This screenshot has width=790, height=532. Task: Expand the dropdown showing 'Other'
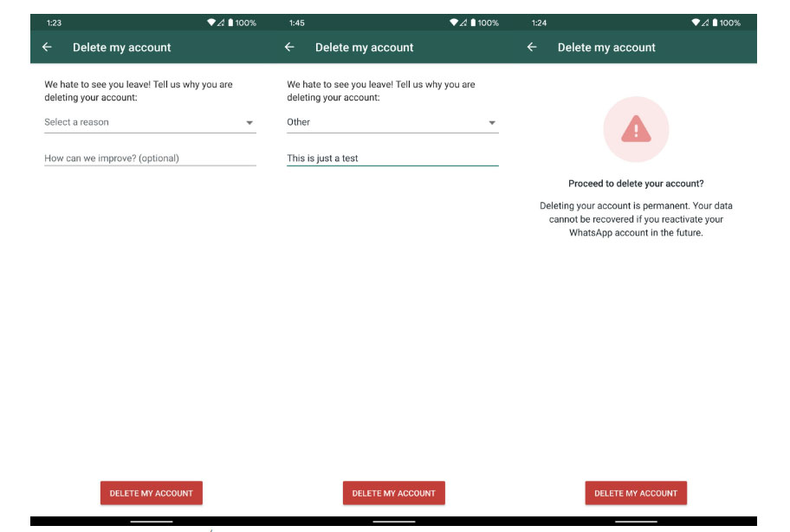coord(392,123)
